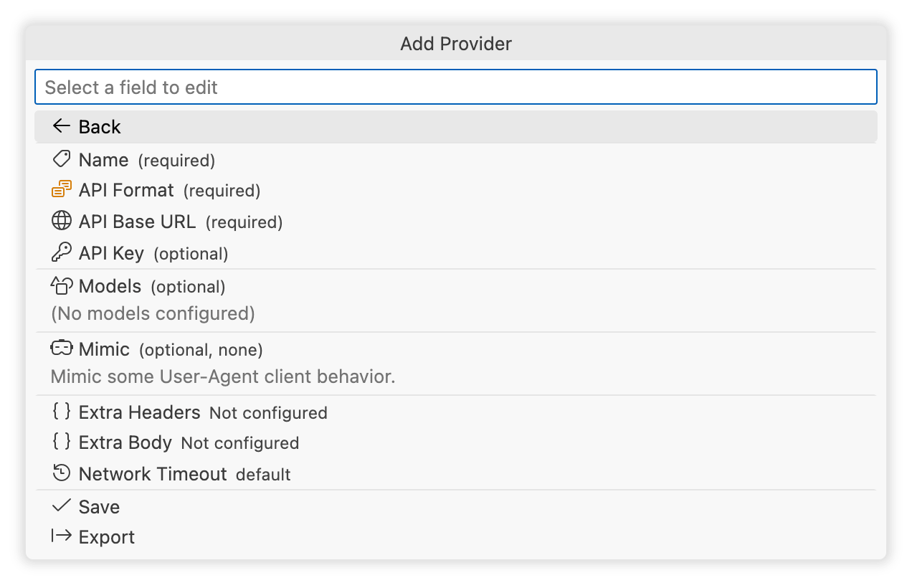Viewport: 912px width, 588px height.
Task: Click the Extra Body braces icon
Action: click(62, 442)
